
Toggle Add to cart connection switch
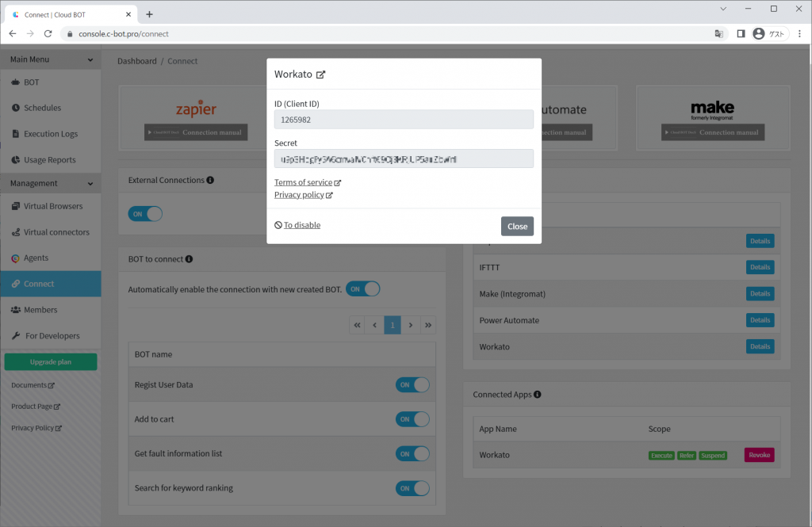[x=412, y=419]
